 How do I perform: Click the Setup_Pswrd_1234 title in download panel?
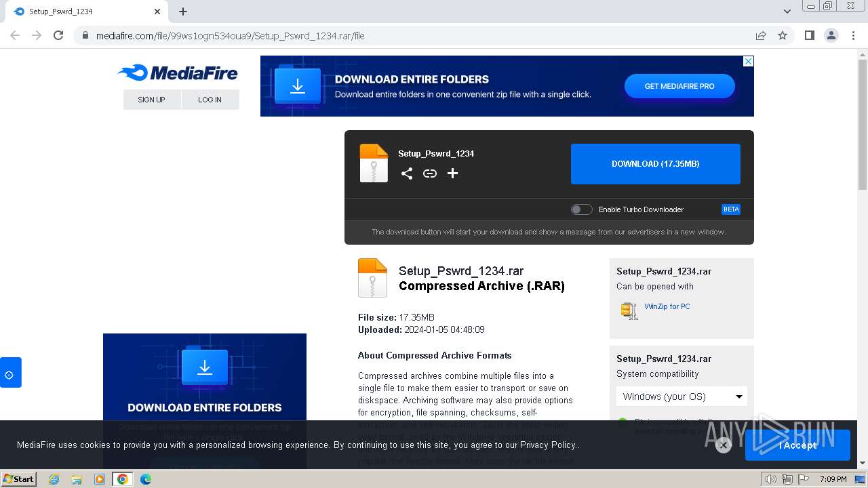[436, 154]
